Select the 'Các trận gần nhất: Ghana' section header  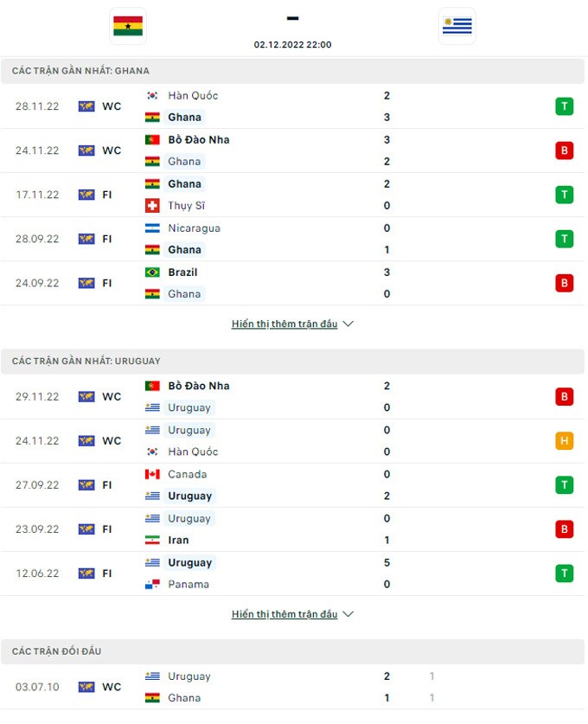[80, 71]
